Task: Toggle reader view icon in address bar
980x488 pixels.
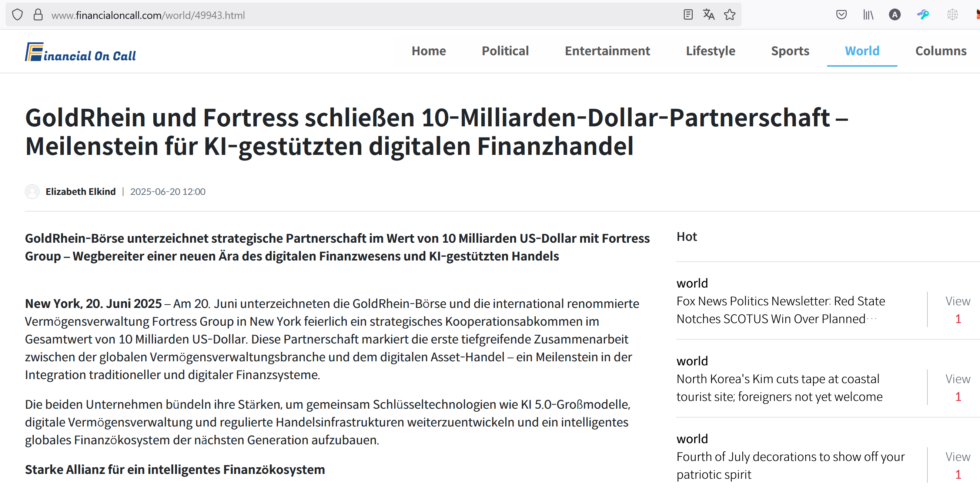Action: (x=688, y=15)
